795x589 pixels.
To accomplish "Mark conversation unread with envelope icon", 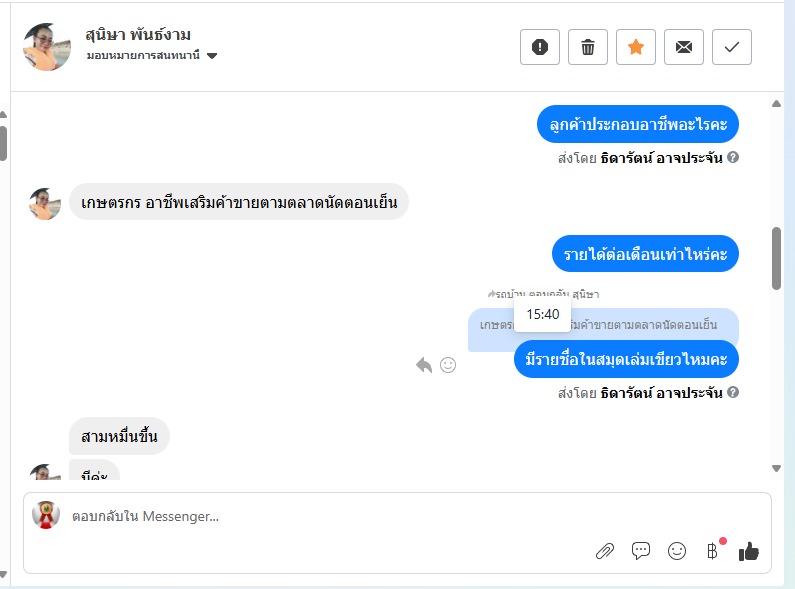I will 684,47.
